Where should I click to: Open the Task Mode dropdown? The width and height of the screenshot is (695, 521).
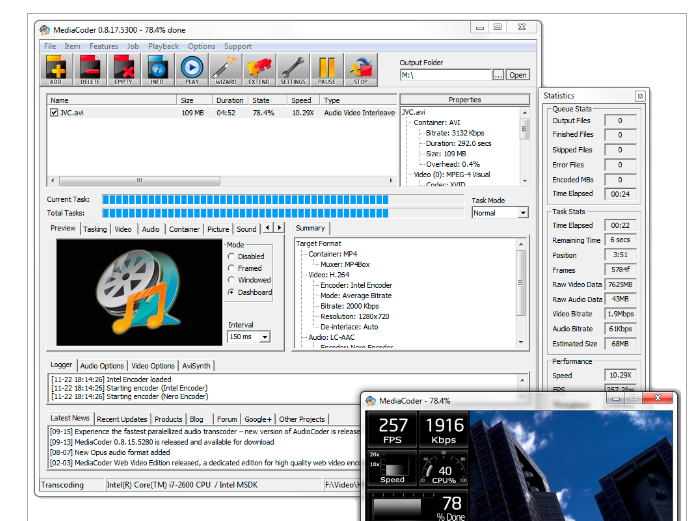(x=498, y=213)
